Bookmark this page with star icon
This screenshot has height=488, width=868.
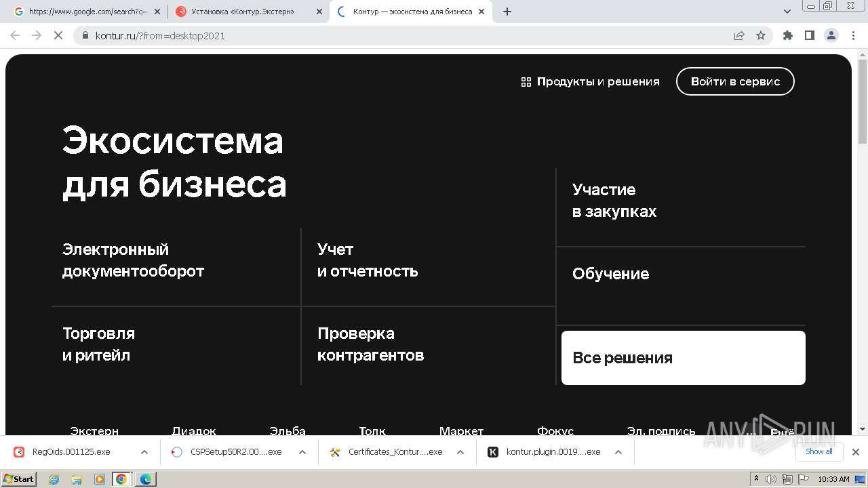click(761, 36)
